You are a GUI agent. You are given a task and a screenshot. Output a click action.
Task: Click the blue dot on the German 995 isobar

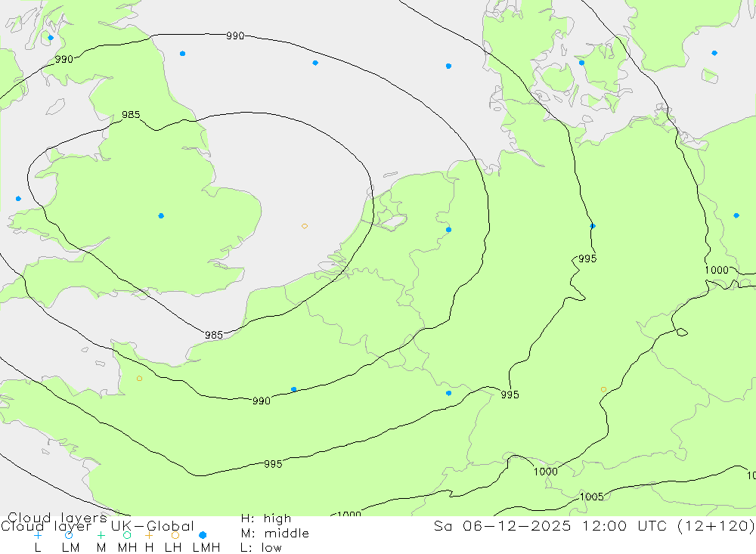pyautogui.click(x=593, y=226)
